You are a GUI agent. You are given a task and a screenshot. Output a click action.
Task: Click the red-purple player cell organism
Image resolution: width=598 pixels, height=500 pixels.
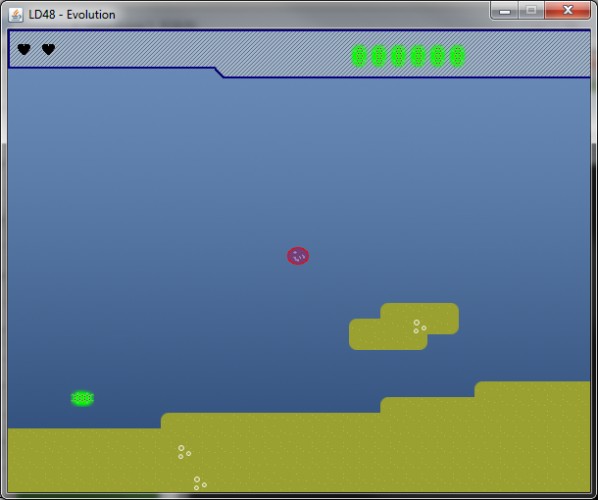[298, 256]
